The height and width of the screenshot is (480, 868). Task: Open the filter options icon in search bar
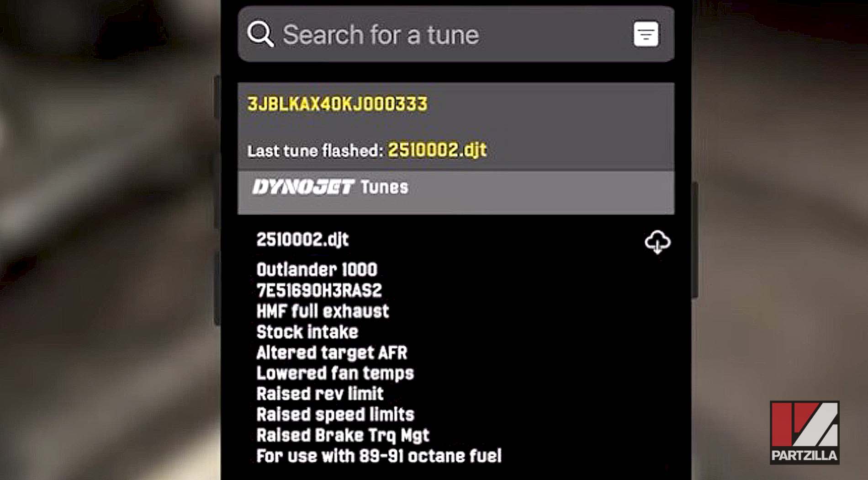pos(646,34)
